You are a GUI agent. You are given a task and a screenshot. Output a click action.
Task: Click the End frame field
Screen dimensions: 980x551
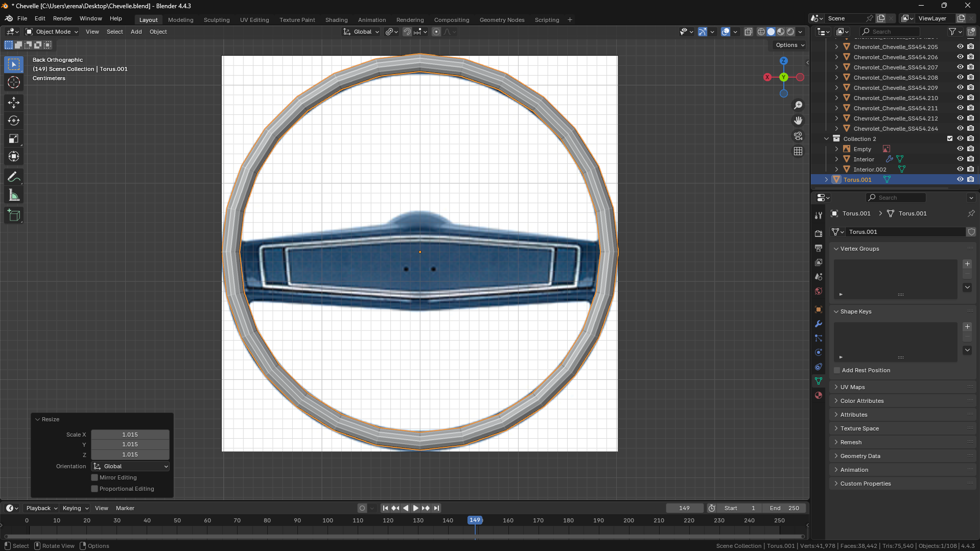[x=784, y=508]
